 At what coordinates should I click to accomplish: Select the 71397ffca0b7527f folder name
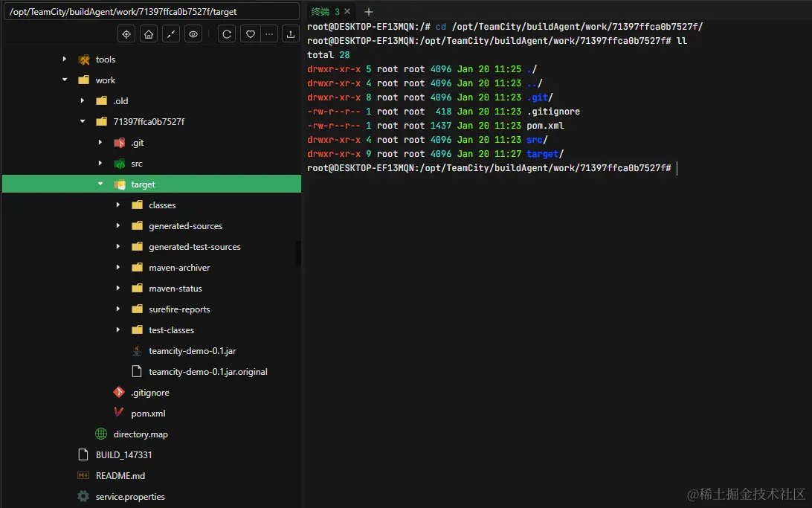149,122
